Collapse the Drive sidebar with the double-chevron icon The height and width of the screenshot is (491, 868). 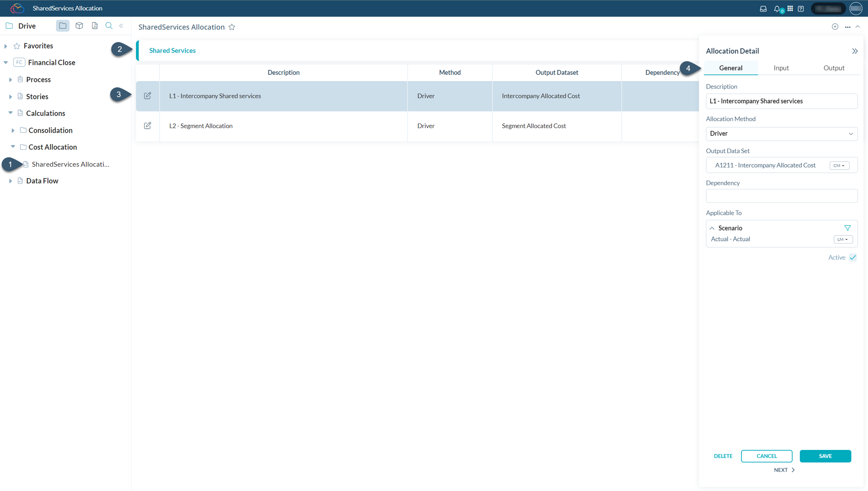[121, 26]
